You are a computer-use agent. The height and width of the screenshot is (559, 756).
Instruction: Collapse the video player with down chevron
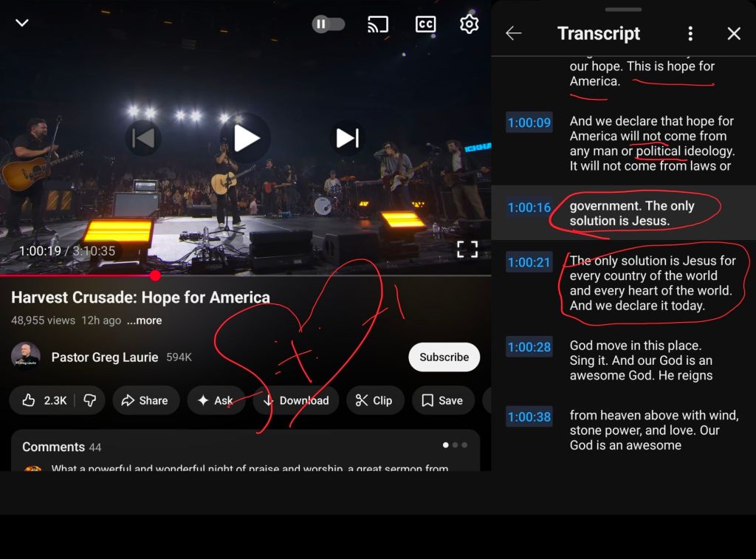tap(22, 23)
